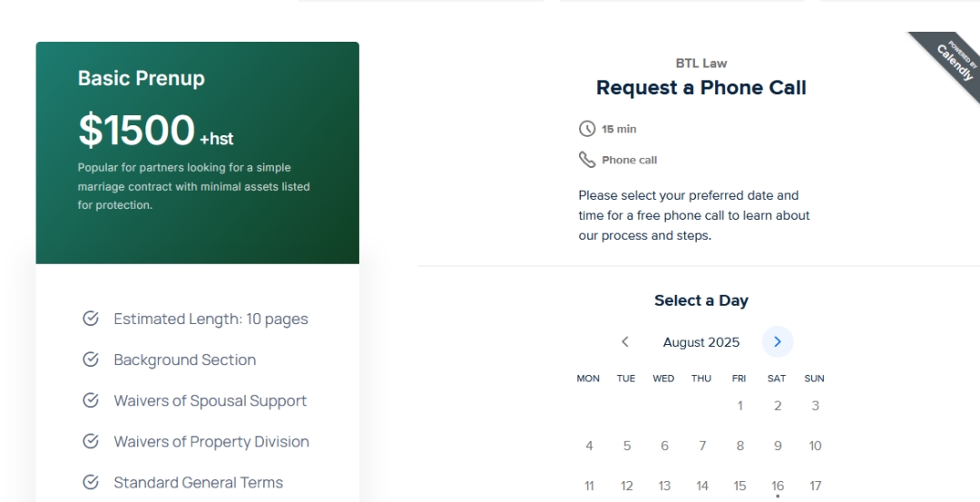
Task: Click checkmark icon for Estimated Length
Action: pyautogui.click(x=91, y=319)
